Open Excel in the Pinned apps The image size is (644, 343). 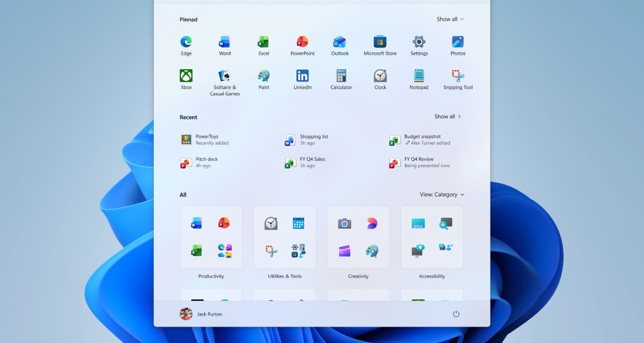click(x=264, y=46)
